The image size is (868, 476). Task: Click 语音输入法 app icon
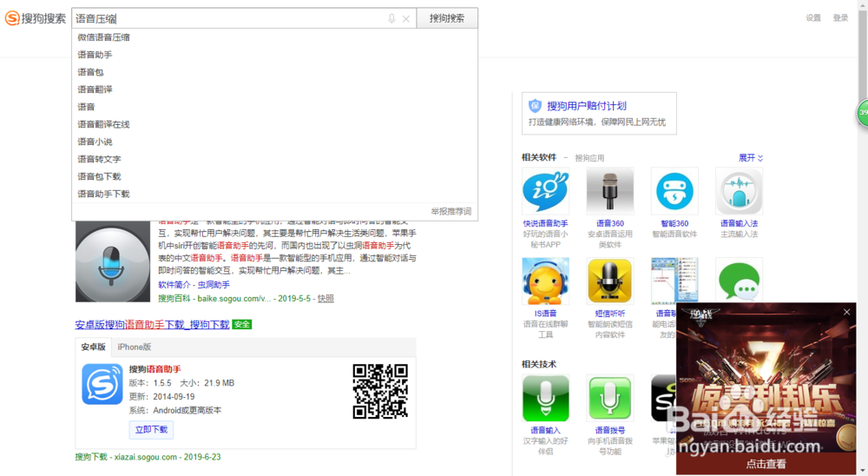739,191
